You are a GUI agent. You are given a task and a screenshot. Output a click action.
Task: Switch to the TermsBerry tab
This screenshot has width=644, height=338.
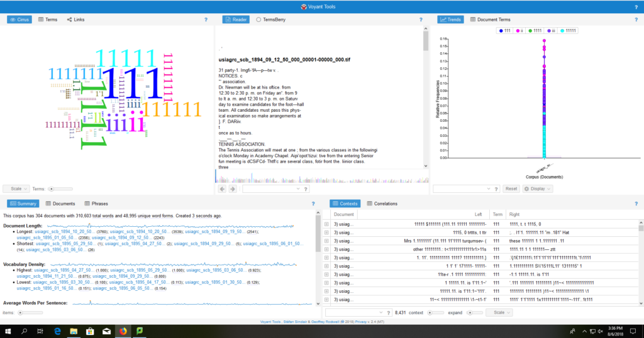pos(270,19)
